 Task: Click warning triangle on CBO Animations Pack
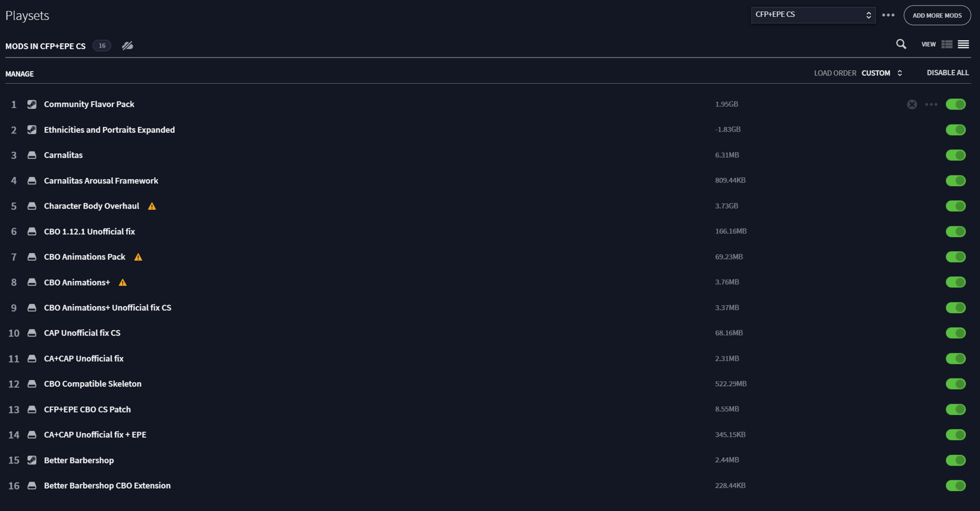pyautogui.click(x=138, y=257)
